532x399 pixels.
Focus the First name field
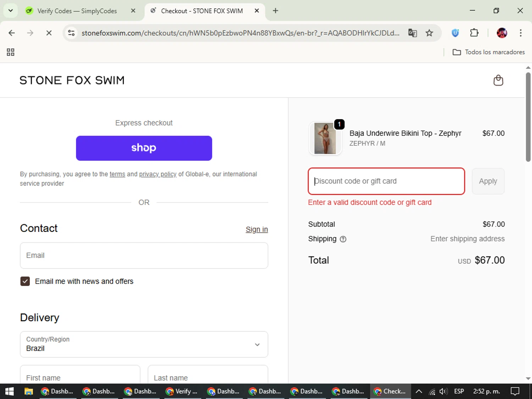tap(80, 374)
